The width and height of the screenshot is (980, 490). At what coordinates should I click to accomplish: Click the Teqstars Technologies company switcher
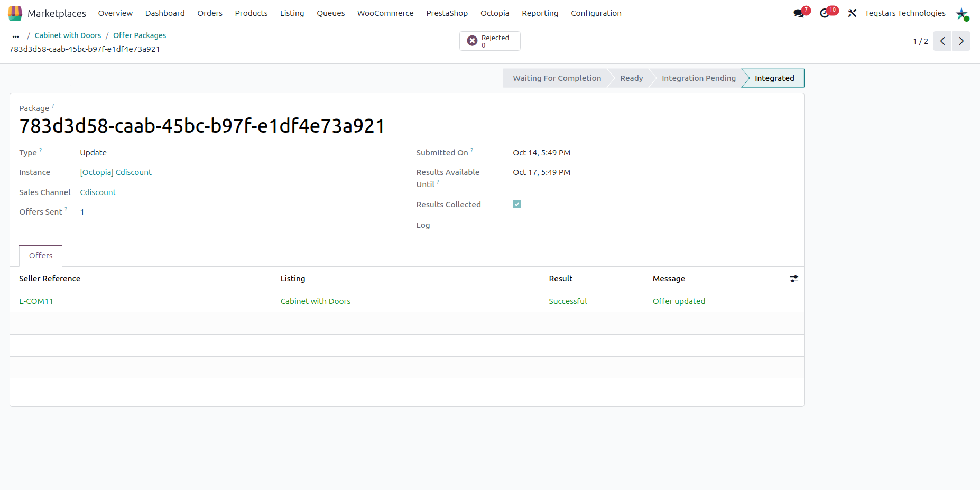pyautogui.click(x=905, y=13)
